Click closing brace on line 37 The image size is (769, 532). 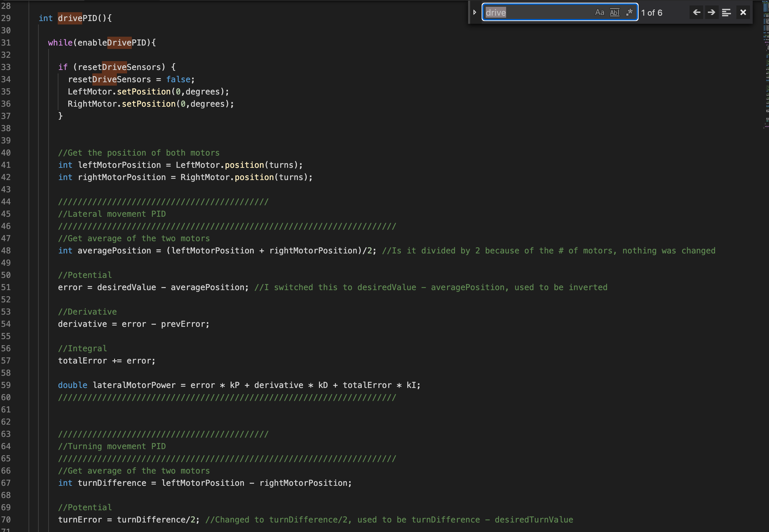60,116
